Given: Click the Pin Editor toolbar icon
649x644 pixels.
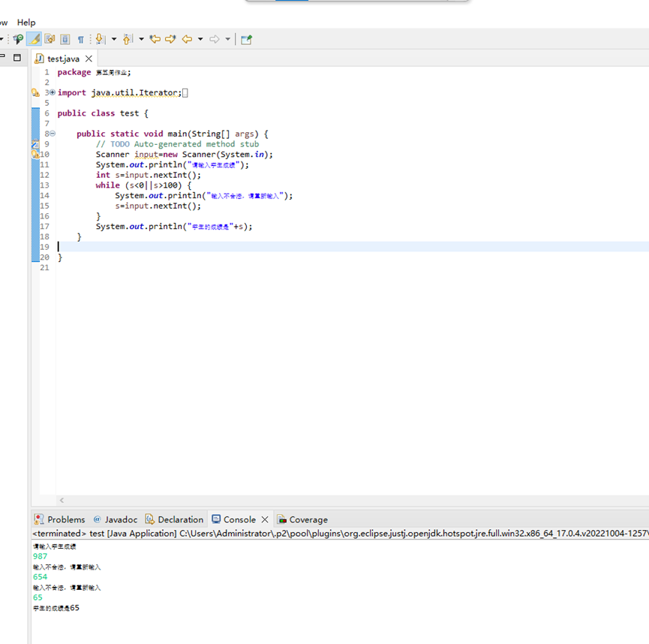Looking at the screenshot, I should pos(247,39).
